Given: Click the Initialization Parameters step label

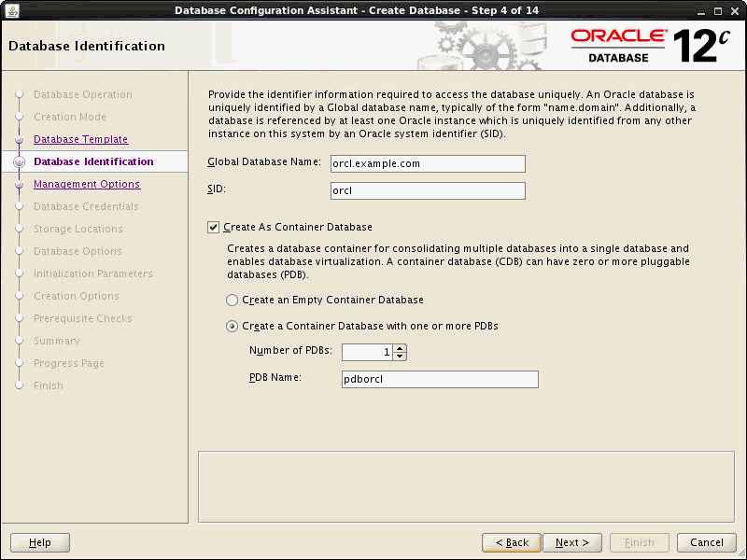Looking at the screenshot, I should pyautogui.click(x=93, y=273).
